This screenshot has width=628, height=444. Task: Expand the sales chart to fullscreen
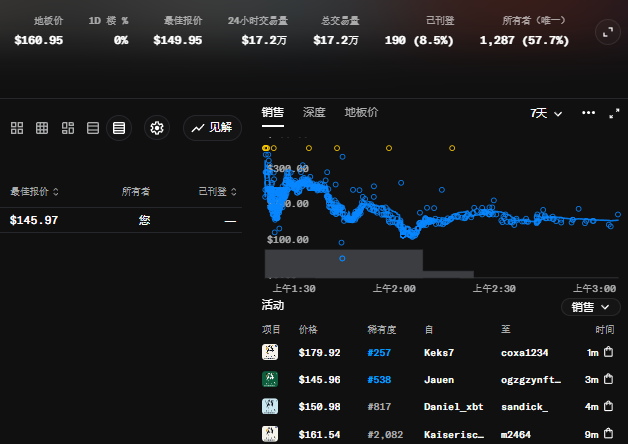click(614, 113)
